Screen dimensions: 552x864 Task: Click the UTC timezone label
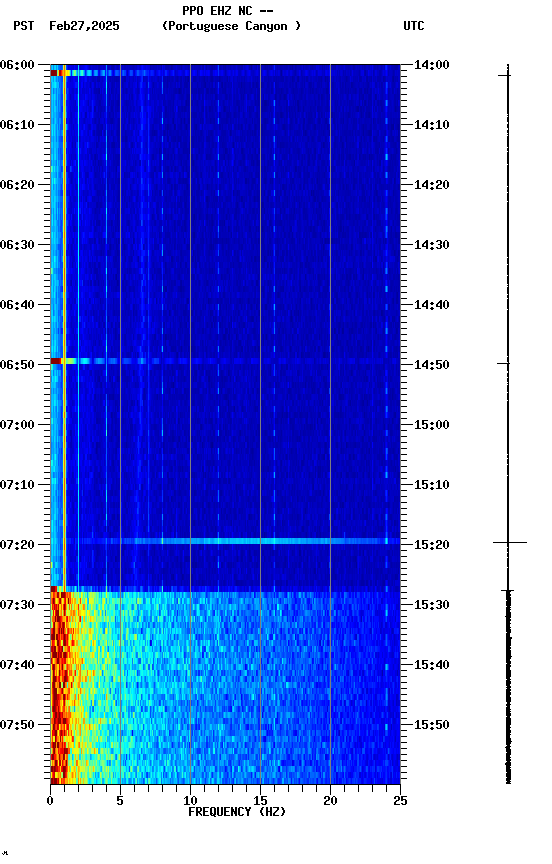[414, 26]
